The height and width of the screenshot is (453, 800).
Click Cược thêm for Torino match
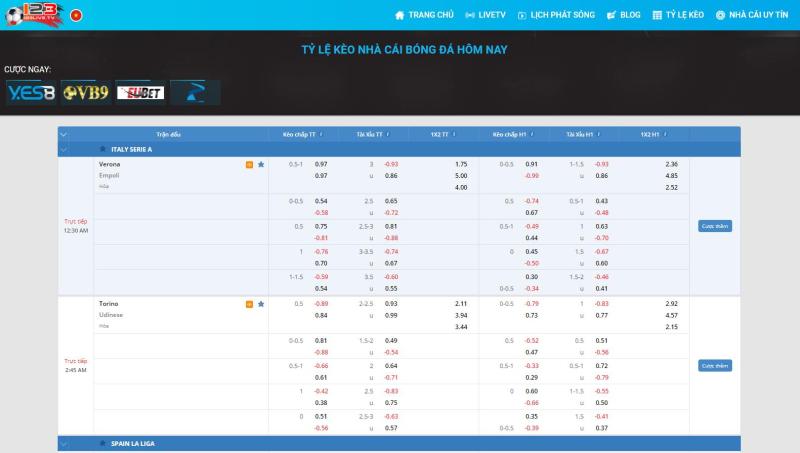click(714, 366)
